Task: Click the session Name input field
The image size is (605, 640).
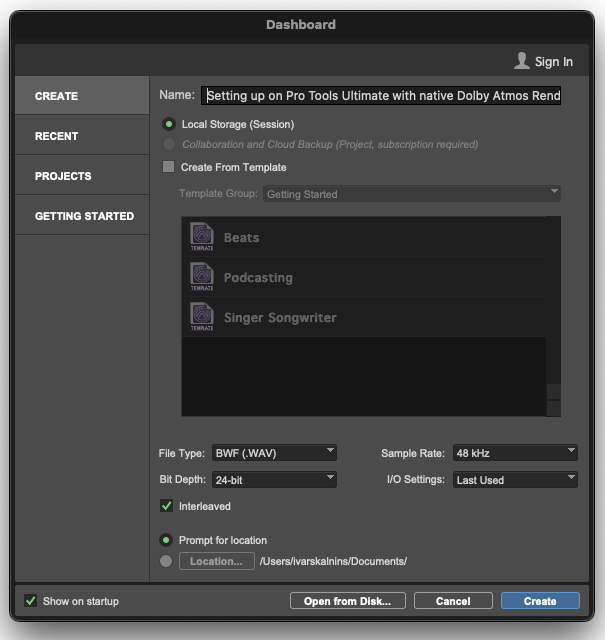Action: coord(381,96)
